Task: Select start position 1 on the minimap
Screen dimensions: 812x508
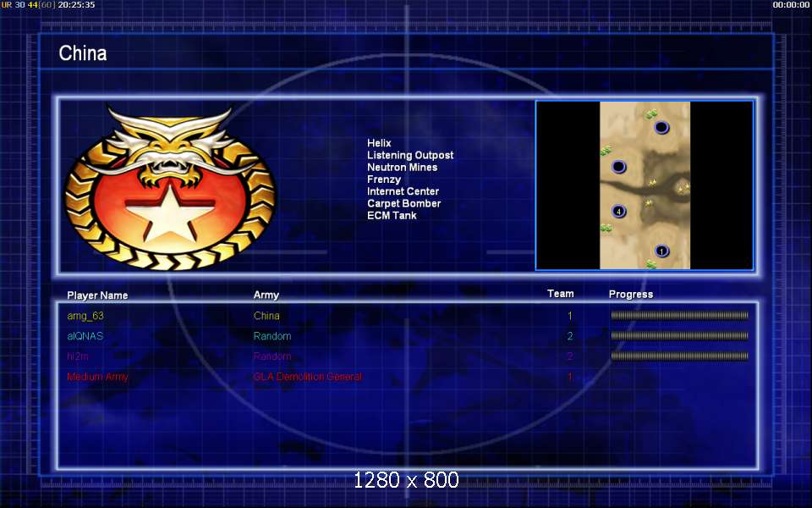Action: coord(661,251)
